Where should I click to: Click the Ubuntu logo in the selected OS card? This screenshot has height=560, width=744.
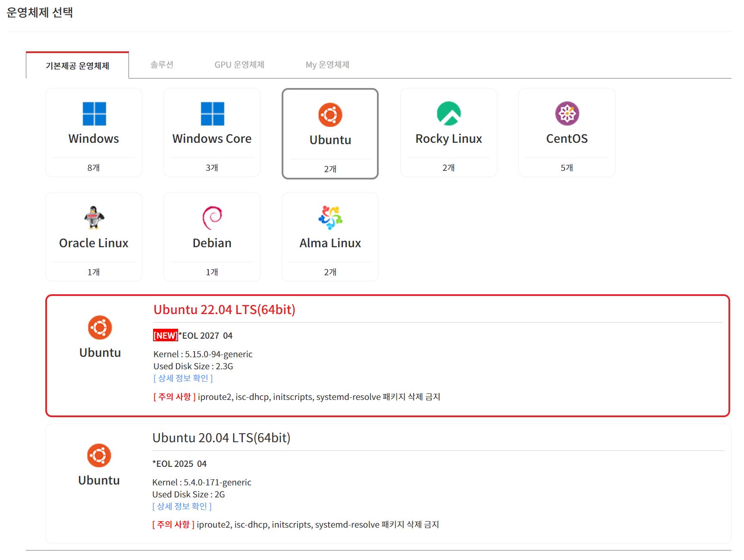tap(330, 115)
